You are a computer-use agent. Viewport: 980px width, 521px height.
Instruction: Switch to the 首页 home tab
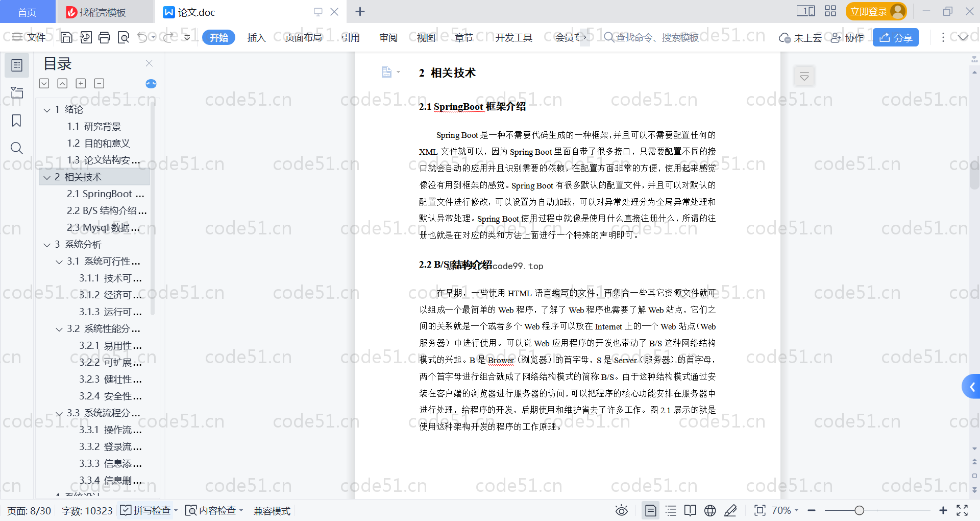pos(27,12)
